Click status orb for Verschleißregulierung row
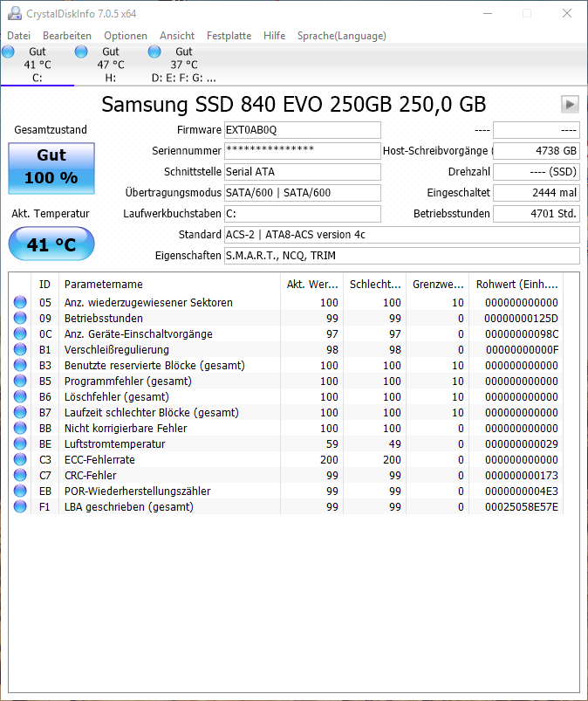The image size is (588, 701). click(x=20, y=349)
